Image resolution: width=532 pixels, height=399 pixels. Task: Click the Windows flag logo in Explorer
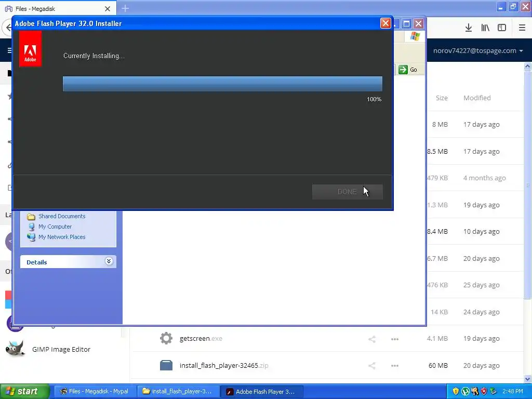click(x=415, y=36)
